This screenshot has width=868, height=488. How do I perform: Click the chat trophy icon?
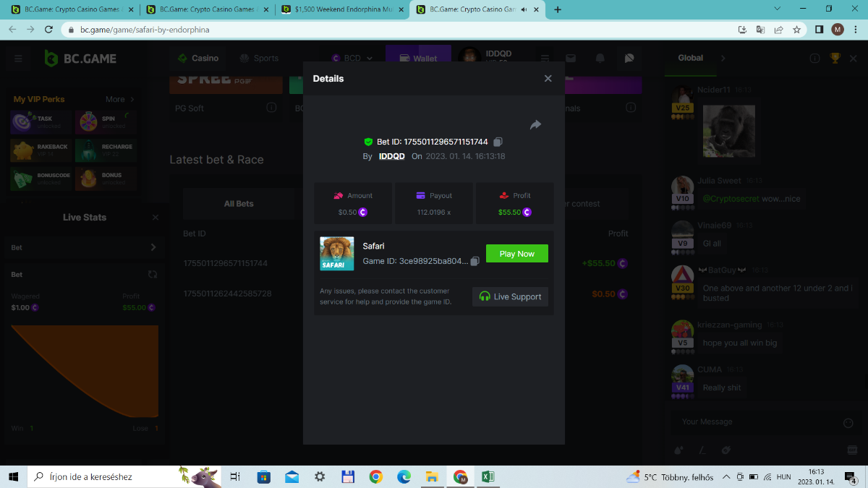click(835, 59)
